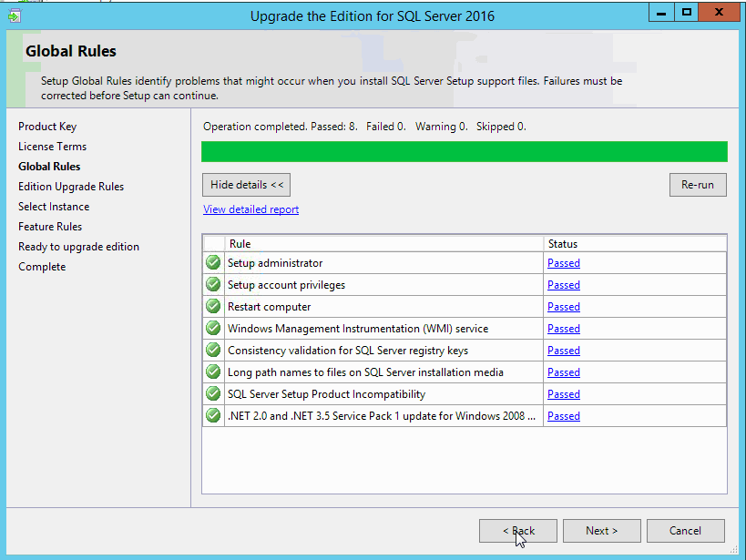Click green check icon for WMI service rule

coord(213,329)
